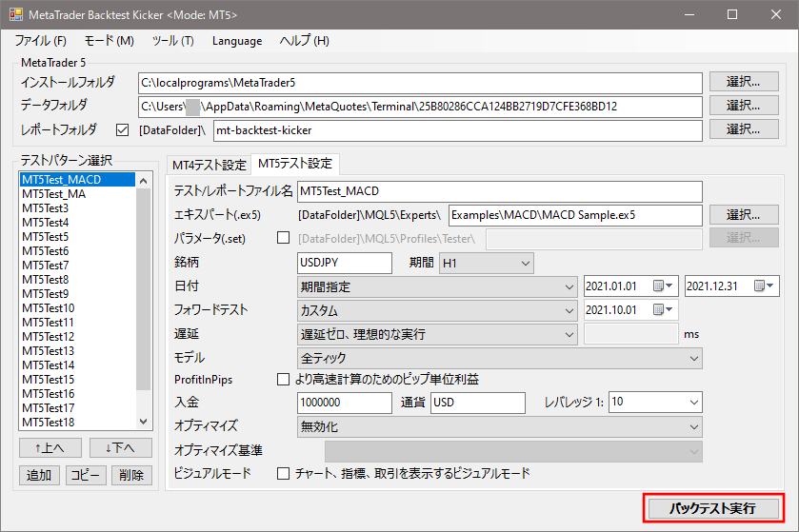Select MT5Test_MACD in pattern list
The width and height of the screenshot is (799, 532).
77,180
